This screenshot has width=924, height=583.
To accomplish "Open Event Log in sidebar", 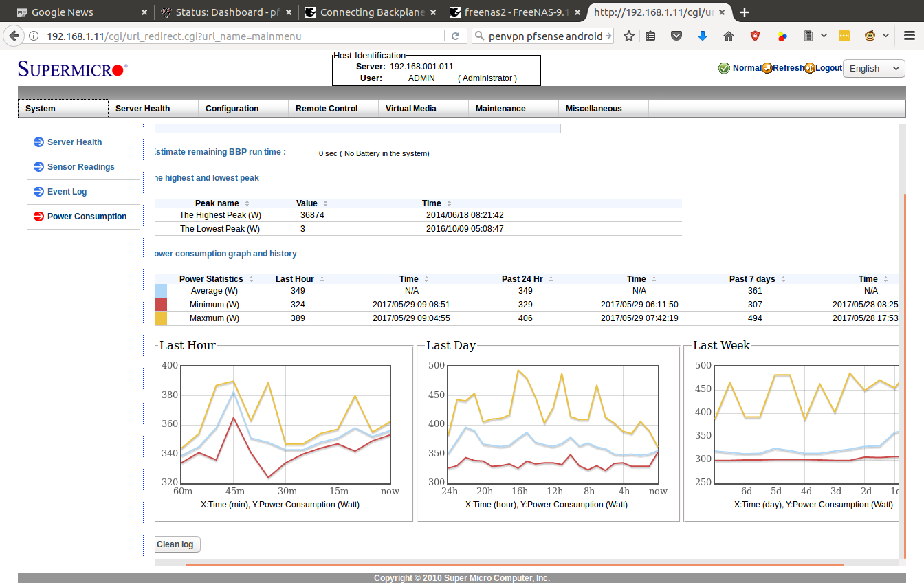I will click(x=67, y=192).
